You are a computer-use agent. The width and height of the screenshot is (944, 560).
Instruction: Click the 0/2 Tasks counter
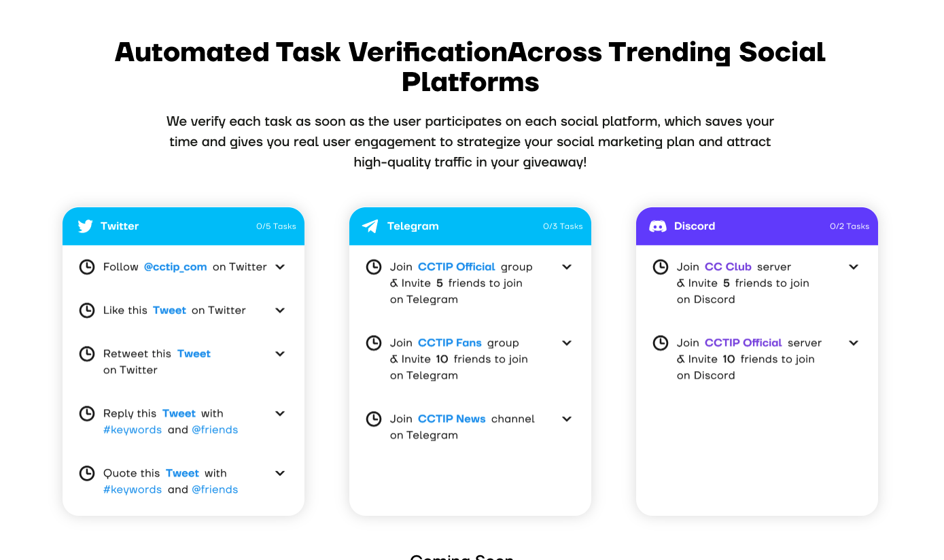pos(850,226)
